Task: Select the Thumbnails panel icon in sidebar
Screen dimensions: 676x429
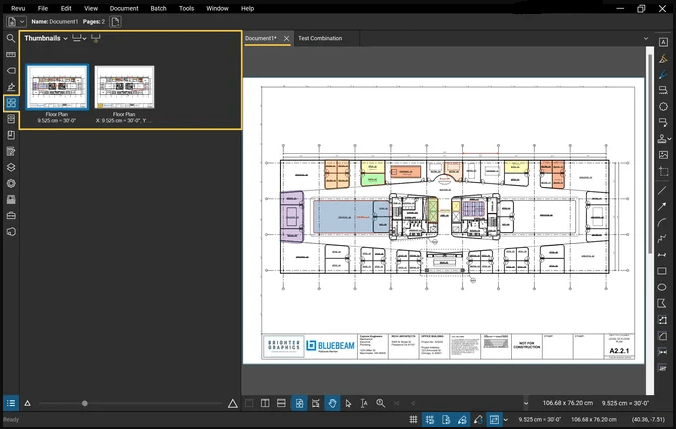Action: pyautogui.click(x=11, y=103)
